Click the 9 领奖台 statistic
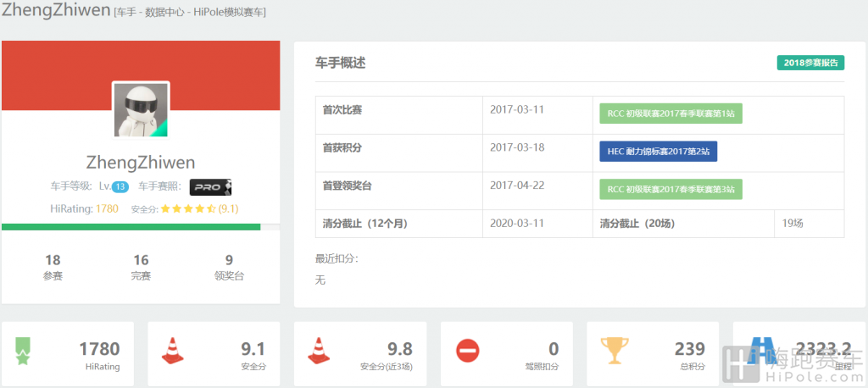Screen dimensions: 868x388 (229, 268)
